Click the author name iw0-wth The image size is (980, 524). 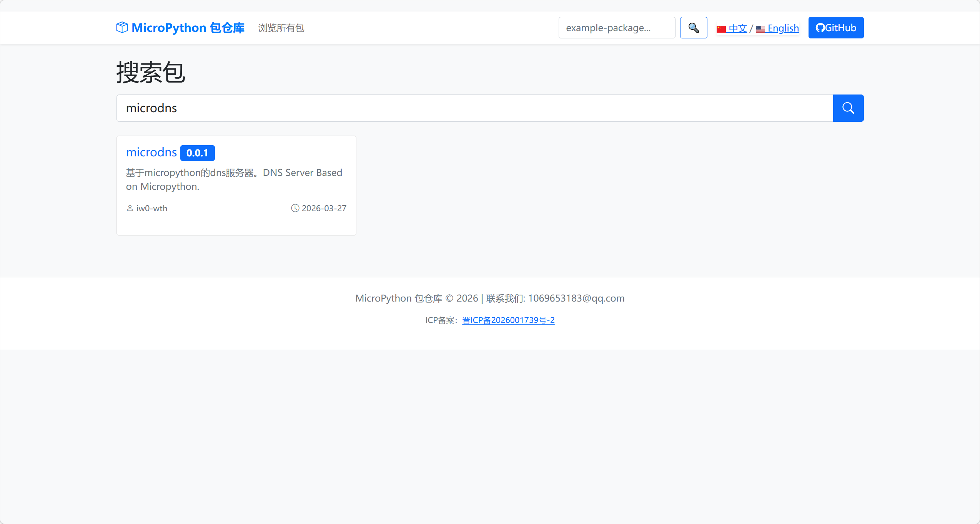pos(152,208)
